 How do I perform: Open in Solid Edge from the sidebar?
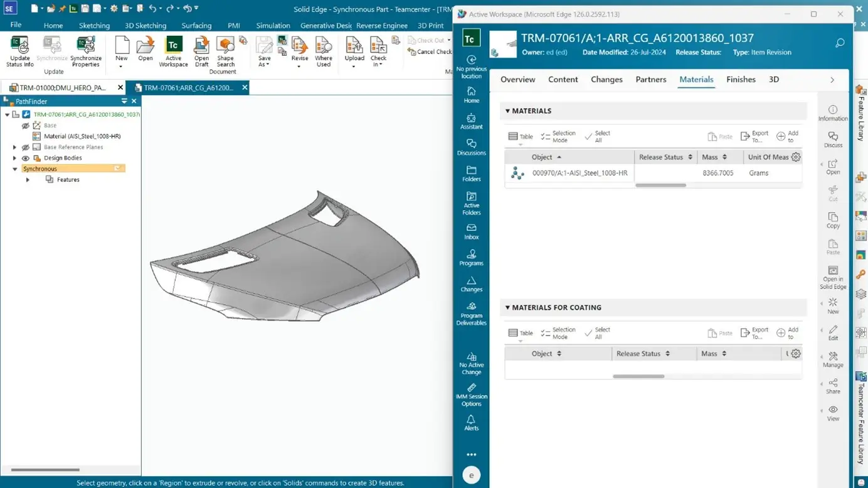point(833,276)
